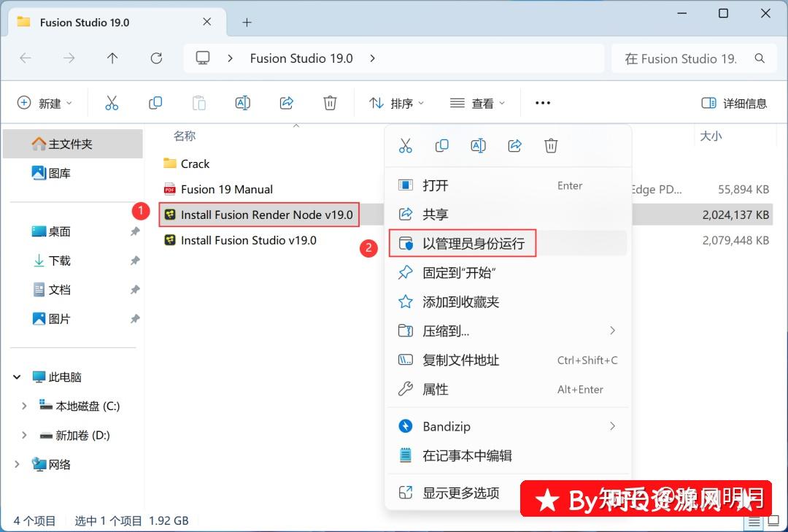Click the Paste icon in the toolbar
Image resolution: width=788 pixels, height=532 pixels.
click(199, 102)
